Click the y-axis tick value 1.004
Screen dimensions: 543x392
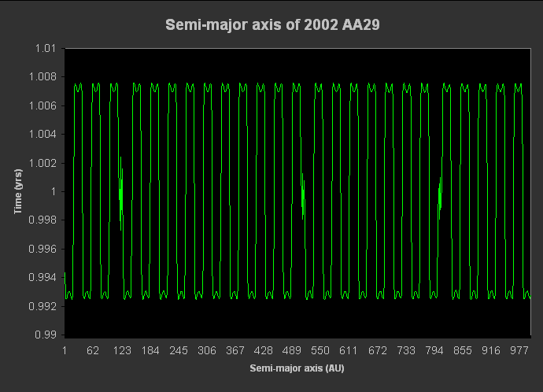point(42,134)
